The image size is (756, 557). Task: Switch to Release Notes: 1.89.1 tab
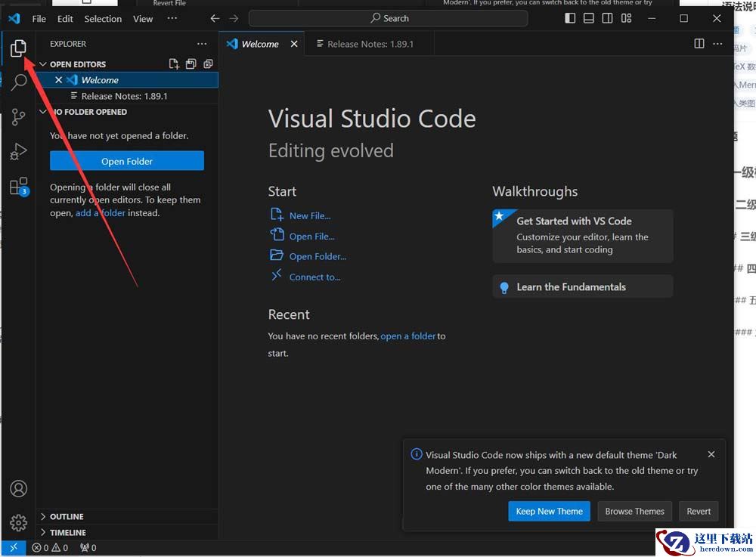click(x=370, y=44)
